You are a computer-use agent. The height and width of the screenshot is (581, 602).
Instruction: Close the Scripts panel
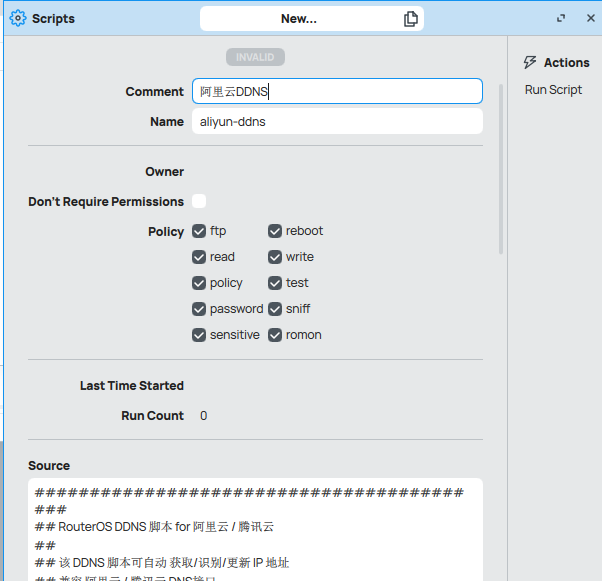click(x=591, y=18)
